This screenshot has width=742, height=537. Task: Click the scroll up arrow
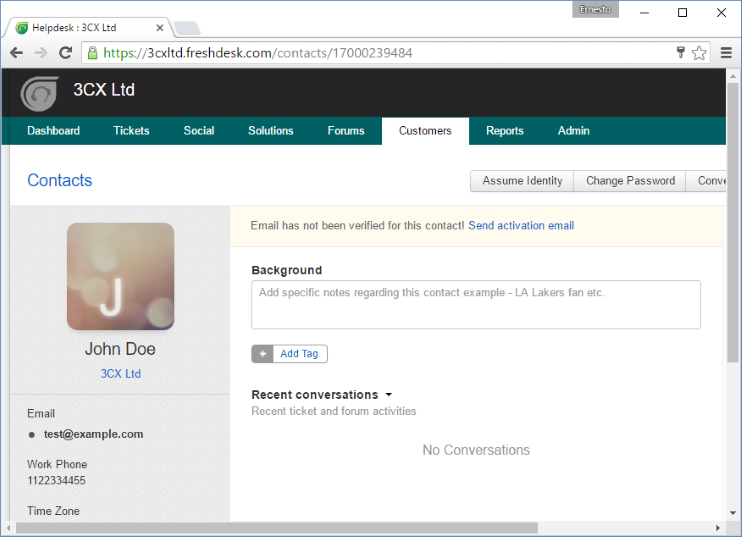(733, 76)
